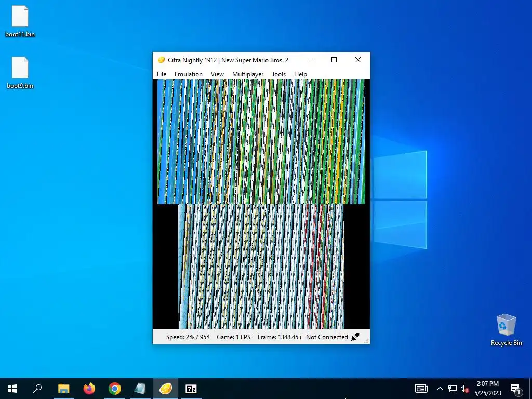Open the notification action center
Screen dimensions: 532x399
pyautogui.click(x=515, y=389)
